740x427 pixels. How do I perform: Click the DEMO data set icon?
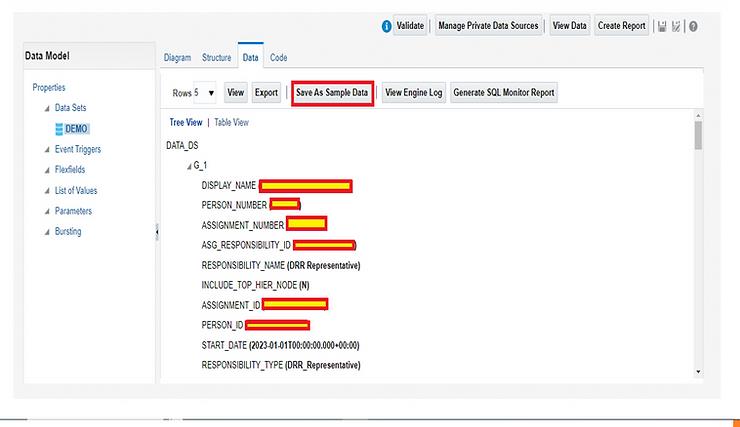[x=59, y=129]
